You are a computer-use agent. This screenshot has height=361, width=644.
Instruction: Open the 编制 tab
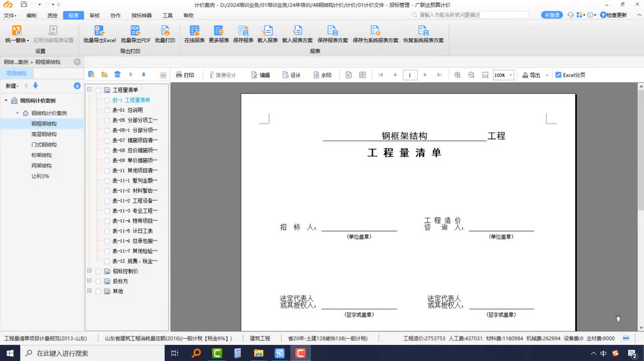31,16
